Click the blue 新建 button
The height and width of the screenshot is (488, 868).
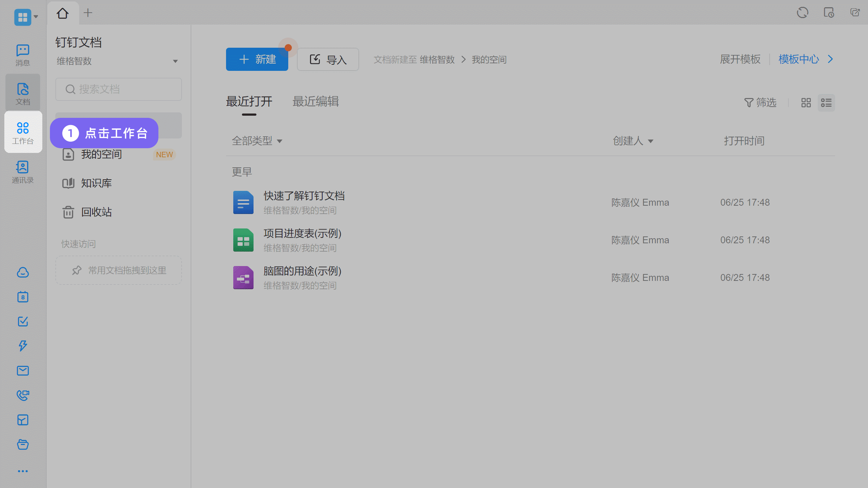(x=257, y=59)
